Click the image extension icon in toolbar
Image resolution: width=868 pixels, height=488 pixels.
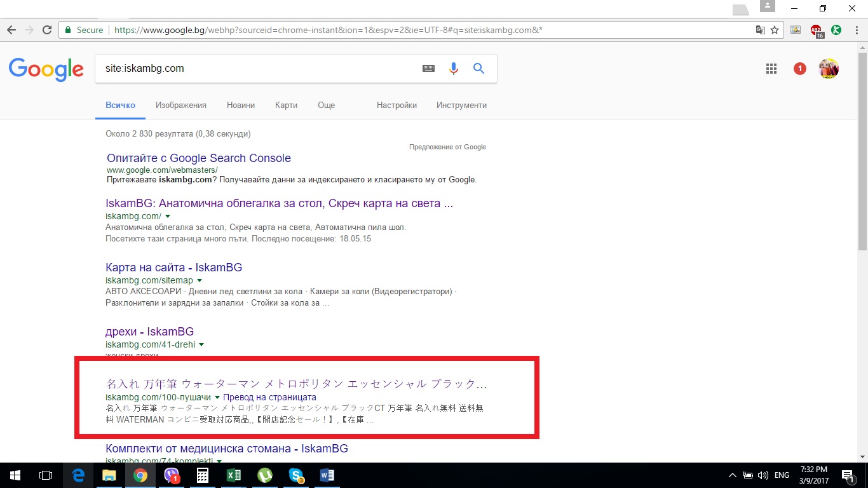(796, 30)
